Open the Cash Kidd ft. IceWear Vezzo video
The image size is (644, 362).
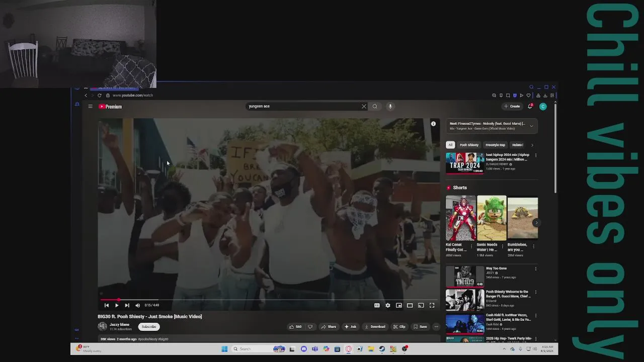[x=464, y=324]
